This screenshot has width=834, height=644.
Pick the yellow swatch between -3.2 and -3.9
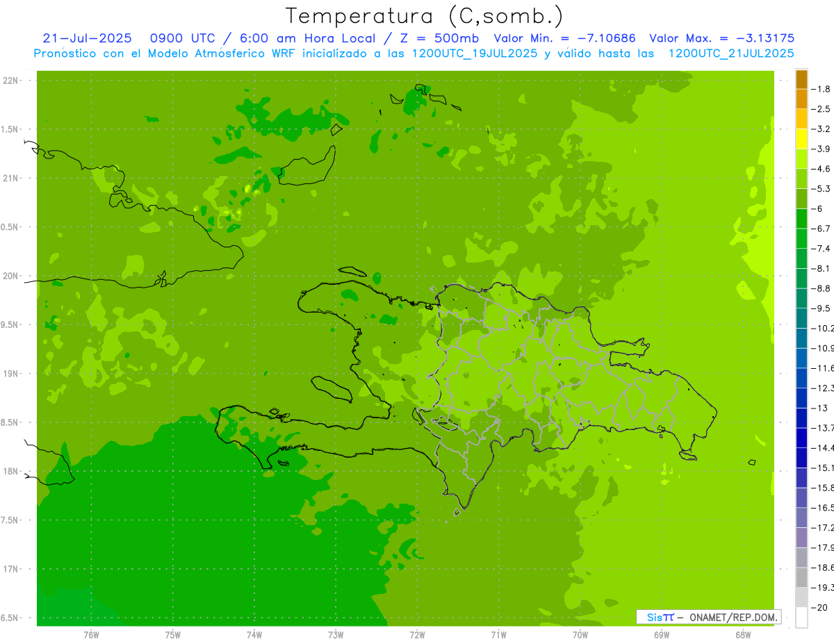click(801, 139)
